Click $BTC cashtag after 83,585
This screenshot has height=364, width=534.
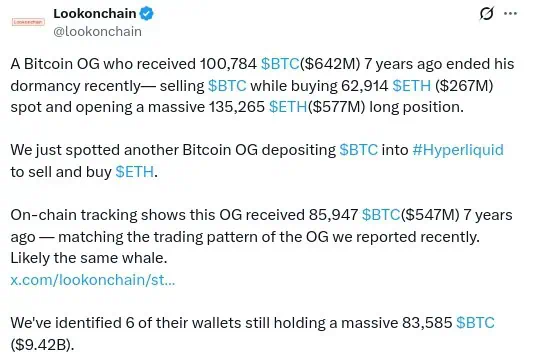[475, 323]
